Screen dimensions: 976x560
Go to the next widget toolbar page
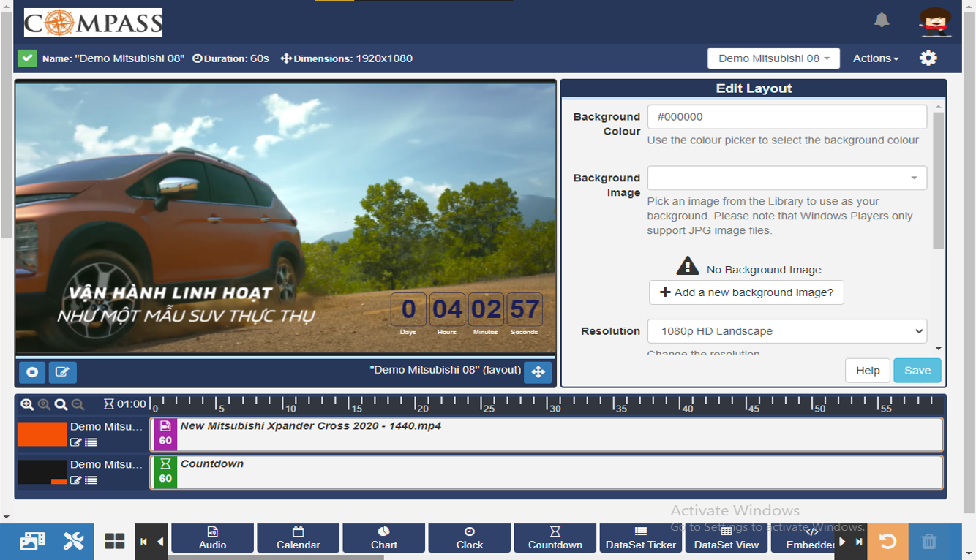pyautogui.click(x=842, y=542)
